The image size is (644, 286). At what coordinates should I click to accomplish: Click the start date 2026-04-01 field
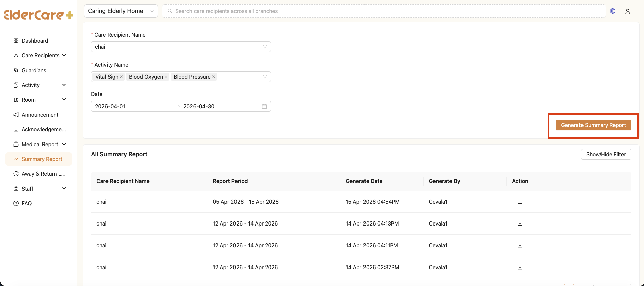point(131,106)
